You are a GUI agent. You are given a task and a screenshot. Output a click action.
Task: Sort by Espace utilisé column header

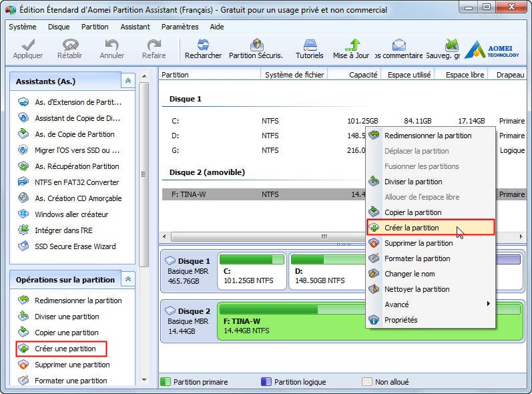409,75
